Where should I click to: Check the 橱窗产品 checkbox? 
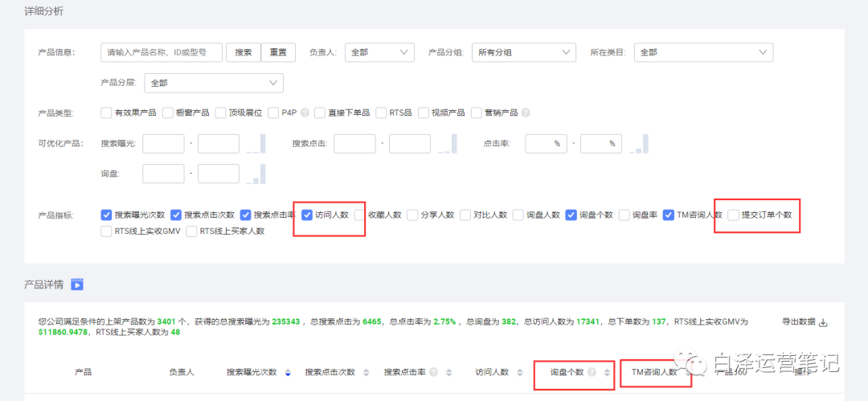(168, 113)
